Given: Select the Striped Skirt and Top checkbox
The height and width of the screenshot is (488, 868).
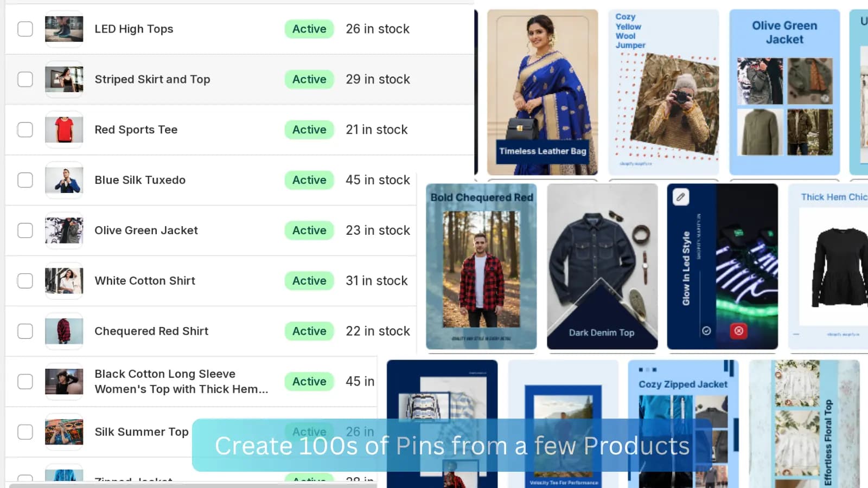Looking at the screenshot, I should tap(25, 79).
